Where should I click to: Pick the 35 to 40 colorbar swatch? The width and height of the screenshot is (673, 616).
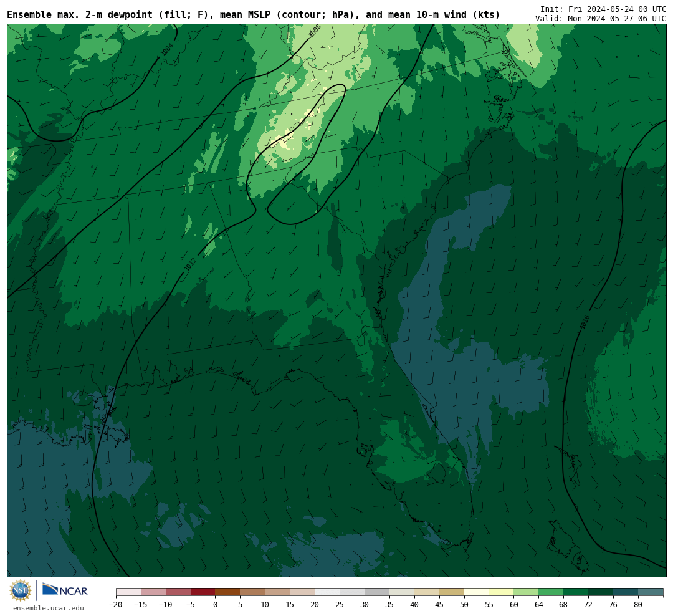pos(402,592)
